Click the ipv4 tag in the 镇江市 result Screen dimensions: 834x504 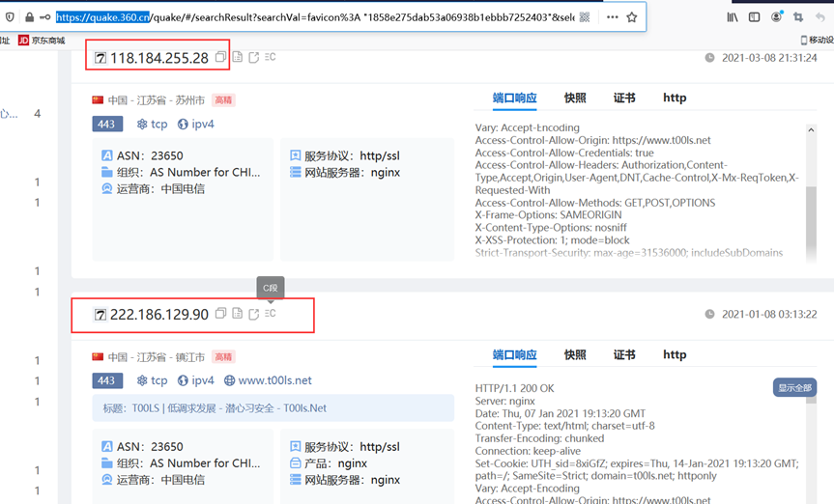(x=196, y=380)
